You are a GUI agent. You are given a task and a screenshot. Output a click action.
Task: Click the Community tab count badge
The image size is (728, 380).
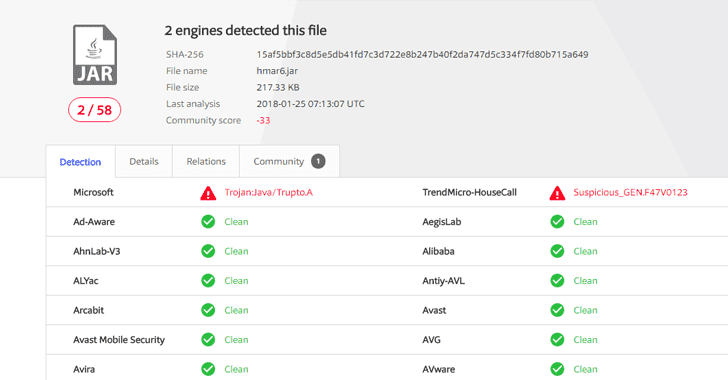318,161
